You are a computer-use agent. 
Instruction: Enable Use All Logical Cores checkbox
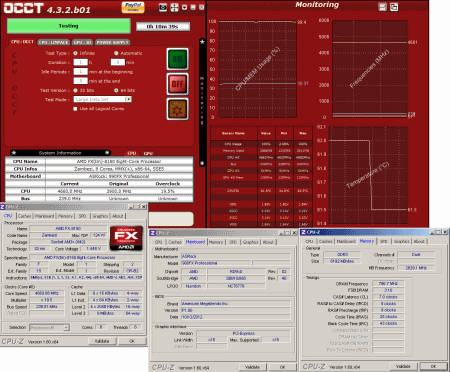click(x=75, y=109)
